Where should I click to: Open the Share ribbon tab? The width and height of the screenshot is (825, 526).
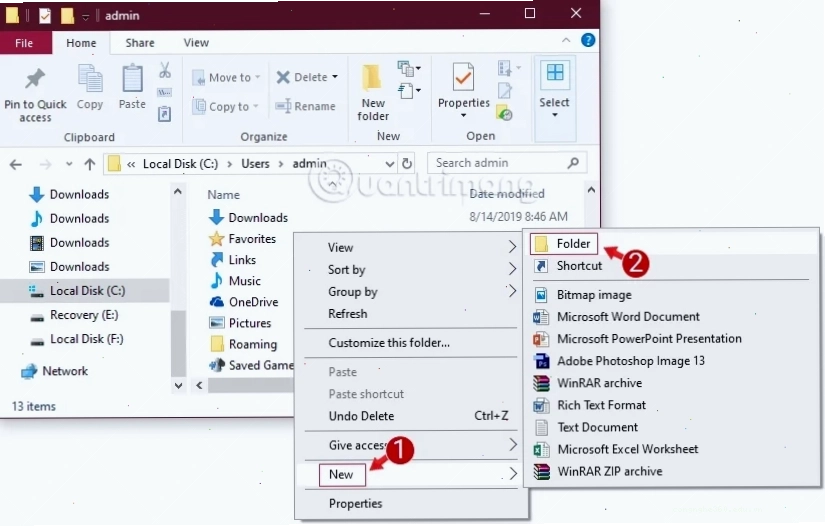coord(139,43)
